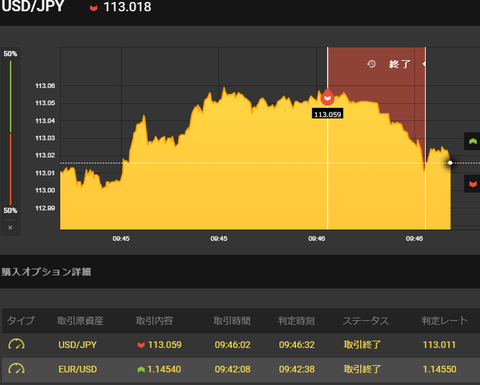Click the red Low (down) arrow button
480x385 pixels.
[x=472, y=184]
